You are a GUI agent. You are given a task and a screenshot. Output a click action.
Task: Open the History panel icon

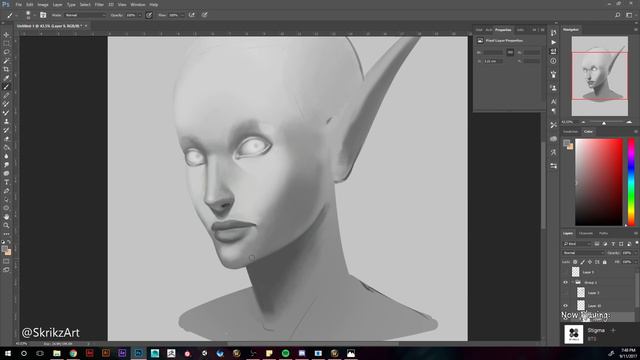(553, 33)
